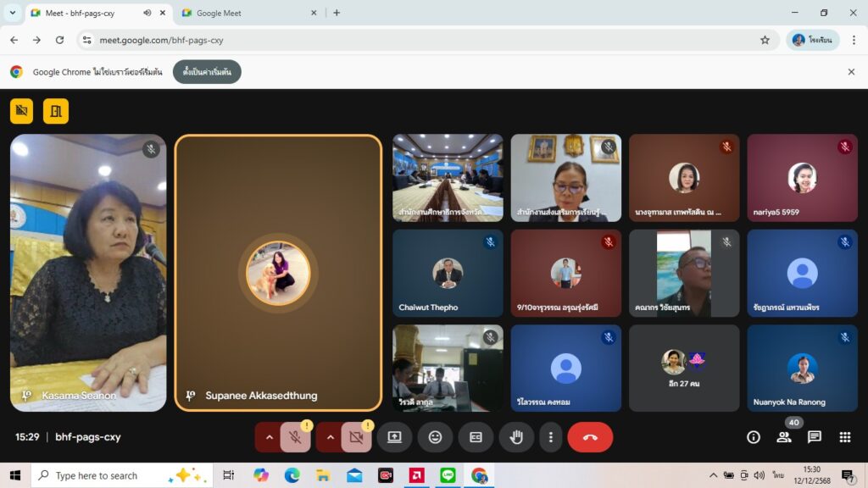The width and height of the screenshot is (868, 488).
Task: Toggle the camera on or off
Action: (356, 437)
